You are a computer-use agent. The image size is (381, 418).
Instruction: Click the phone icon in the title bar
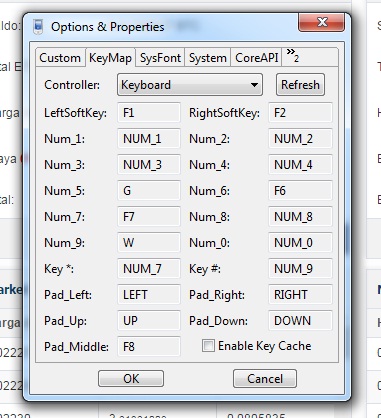tap(38, 27)
